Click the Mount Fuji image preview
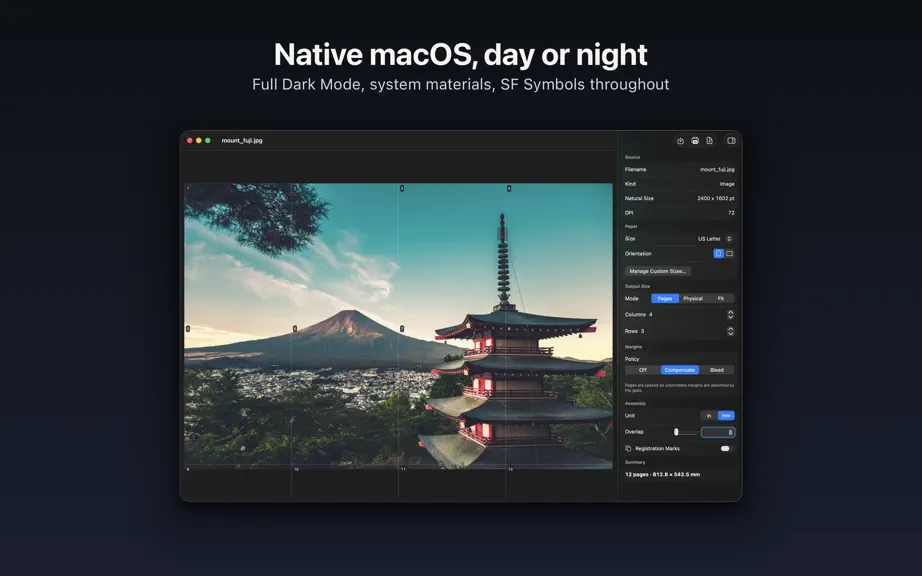The height and width of the screenshot is (576, 922). [x=398, y=326]
